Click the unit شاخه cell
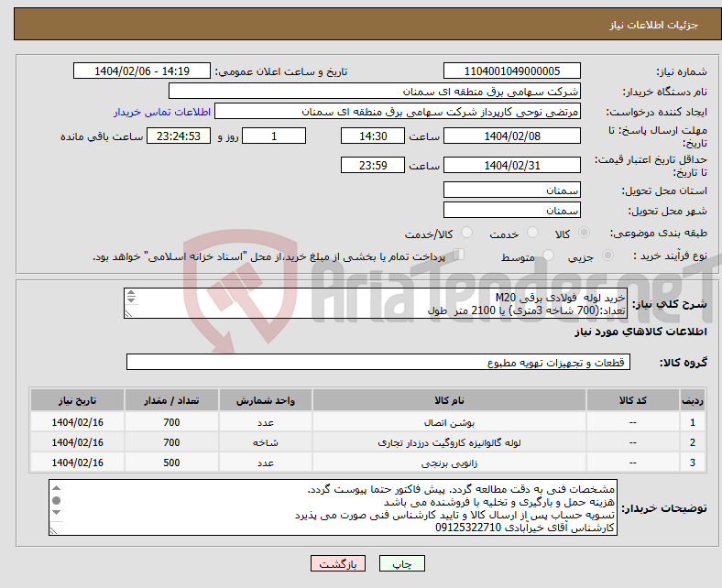The height and width of the screenshot is (588, 722). [x=266, y=442]
